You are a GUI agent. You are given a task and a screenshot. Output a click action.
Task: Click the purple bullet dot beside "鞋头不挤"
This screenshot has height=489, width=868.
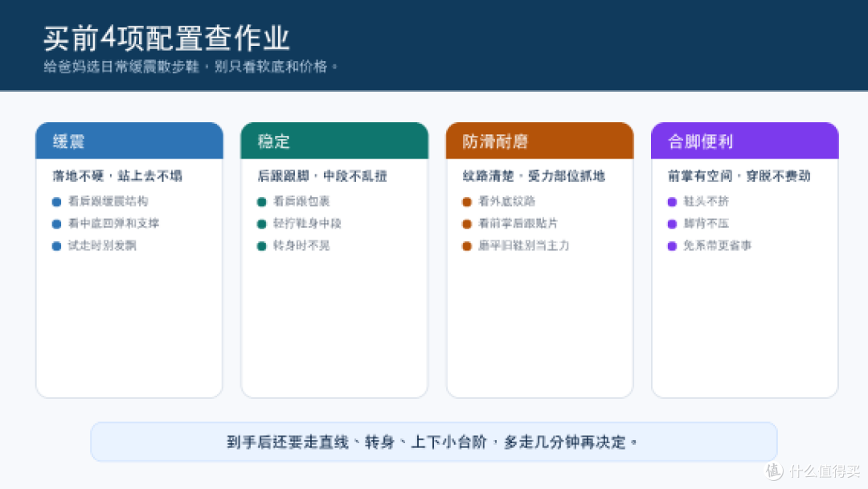point(672,202)
